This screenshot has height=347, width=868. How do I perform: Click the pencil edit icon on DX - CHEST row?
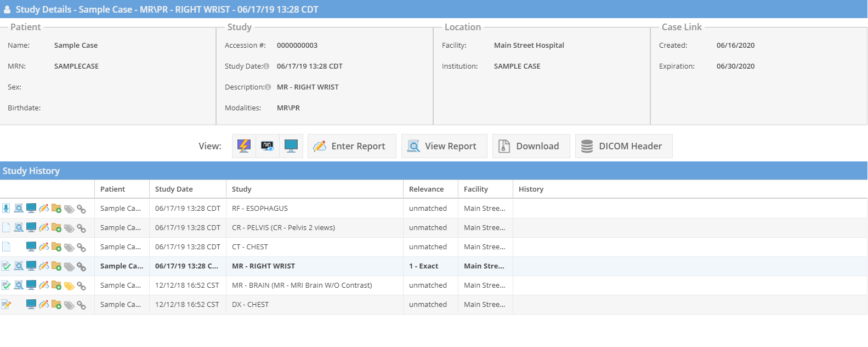coord(44,305)
